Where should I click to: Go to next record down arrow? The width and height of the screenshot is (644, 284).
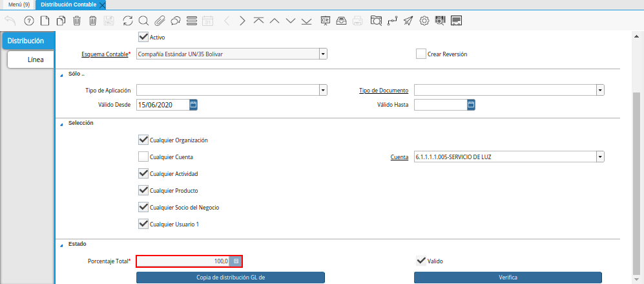(291, 21)
